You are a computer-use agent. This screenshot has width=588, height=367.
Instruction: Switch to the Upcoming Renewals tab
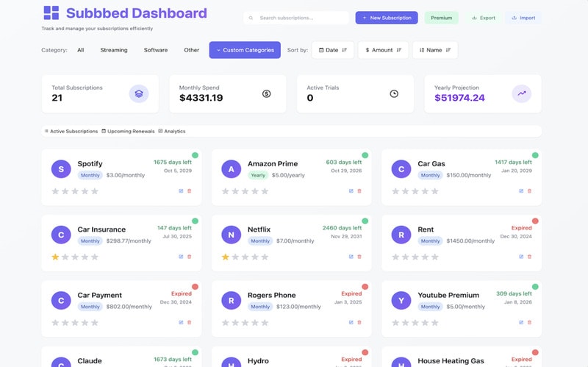[128, 131]
